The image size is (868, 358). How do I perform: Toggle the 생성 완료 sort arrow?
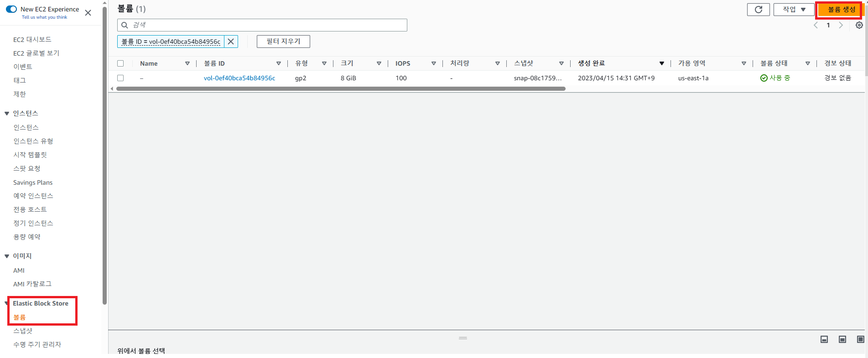point(662,63)
